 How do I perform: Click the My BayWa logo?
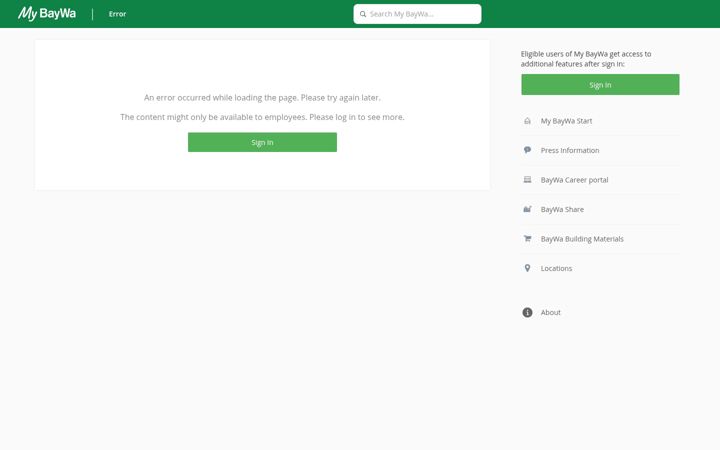click(x=47, y=14)
